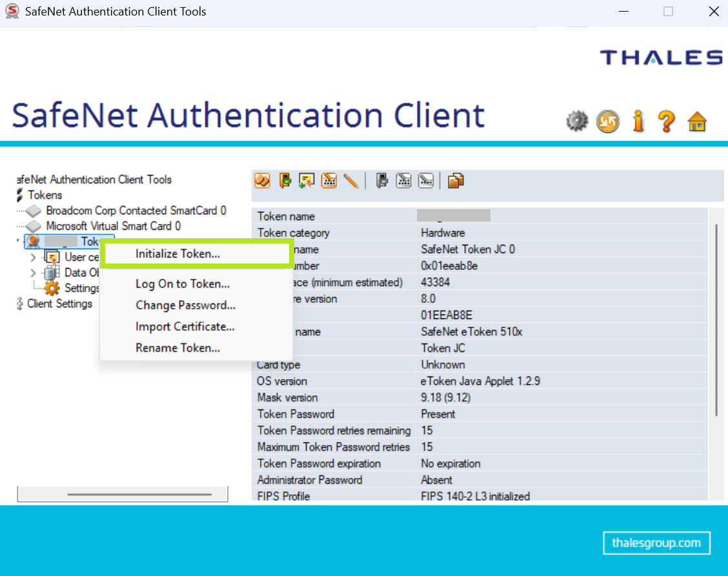The width and height of the screenshot is (728, 576).
Task: Click the free space value '43384'
Action: click(435, 282)
